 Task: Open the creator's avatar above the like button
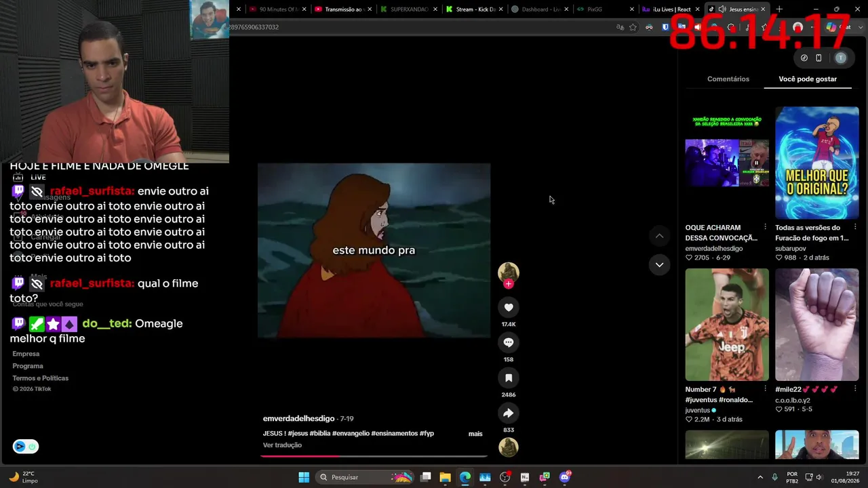509,272
